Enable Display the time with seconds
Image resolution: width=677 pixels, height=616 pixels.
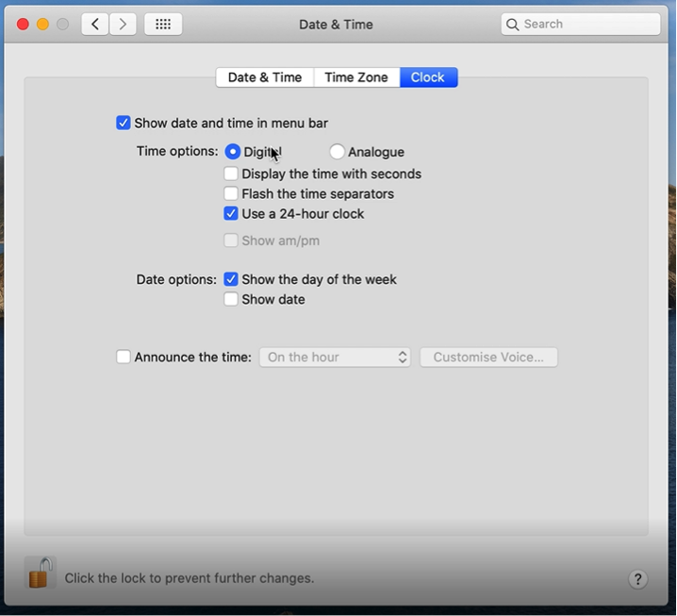(231, 174)
